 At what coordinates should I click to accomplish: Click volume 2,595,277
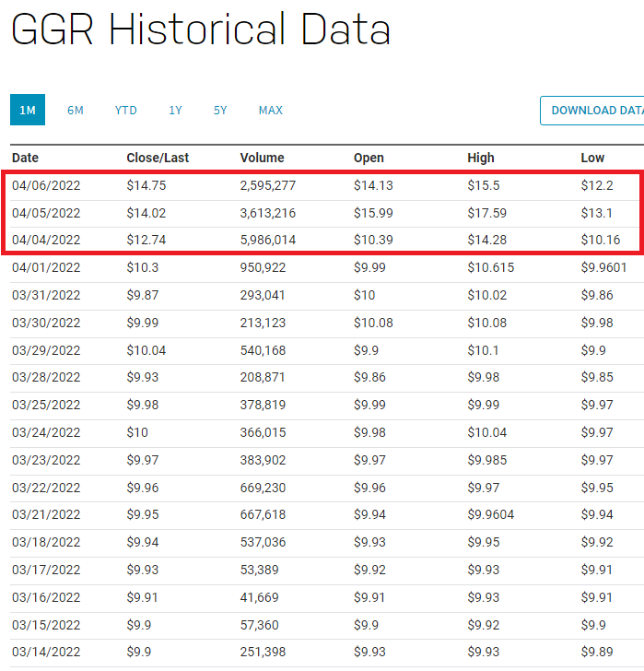(x=268, y=185)
